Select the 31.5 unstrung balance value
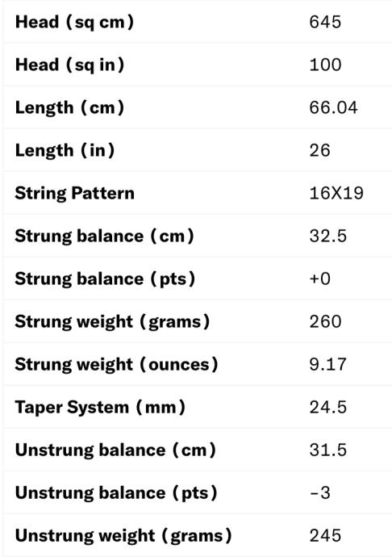 328,450
